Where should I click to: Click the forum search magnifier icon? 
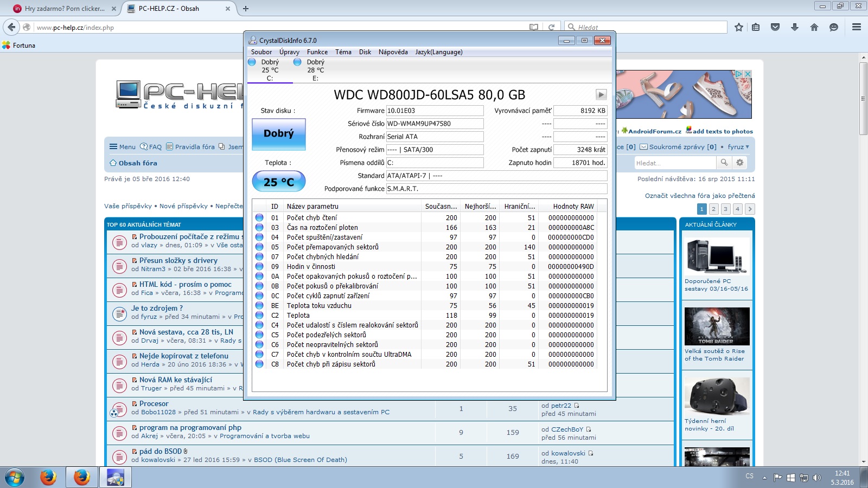[x=724, y=163]
